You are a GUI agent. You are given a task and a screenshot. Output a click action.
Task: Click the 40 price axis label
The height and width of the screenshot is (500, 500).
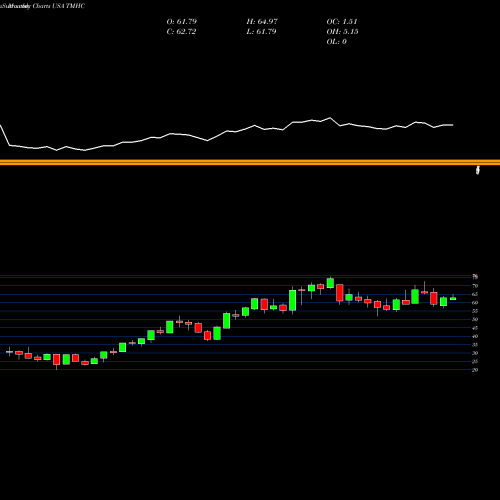[475, 336]
